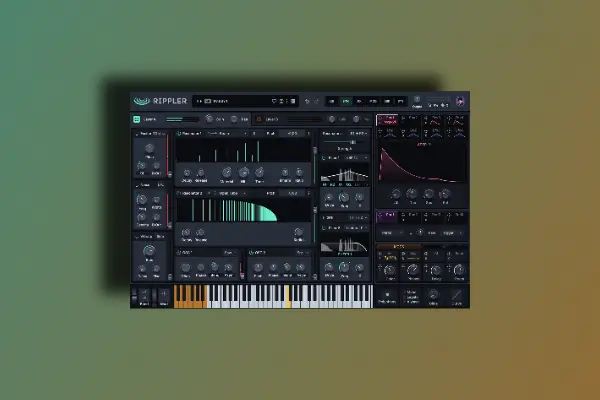Viewport: 600px width, 400px height.
Task: Click the highlighted yellow piano key
Action: 288,296
